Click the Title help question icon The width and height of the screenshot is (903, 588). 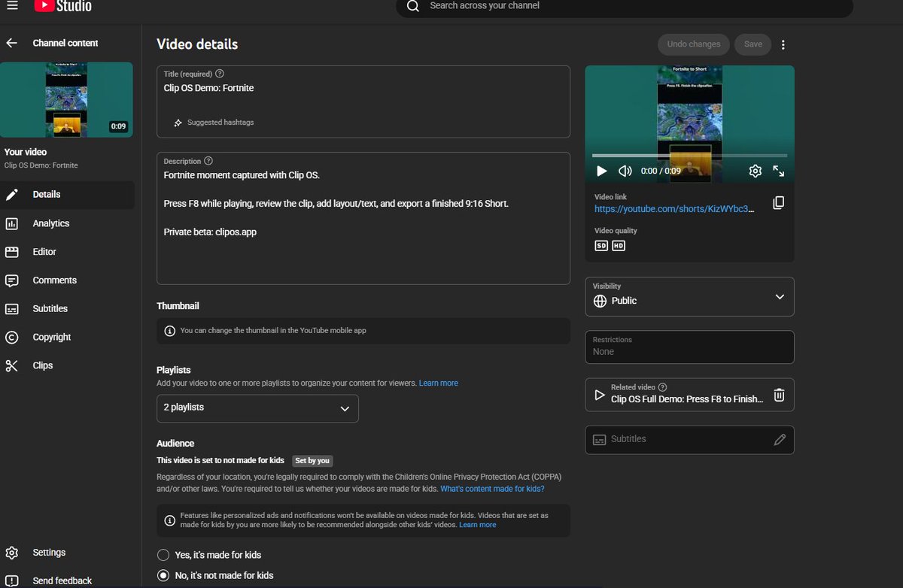pyautogui.click(x=219, y=74)
